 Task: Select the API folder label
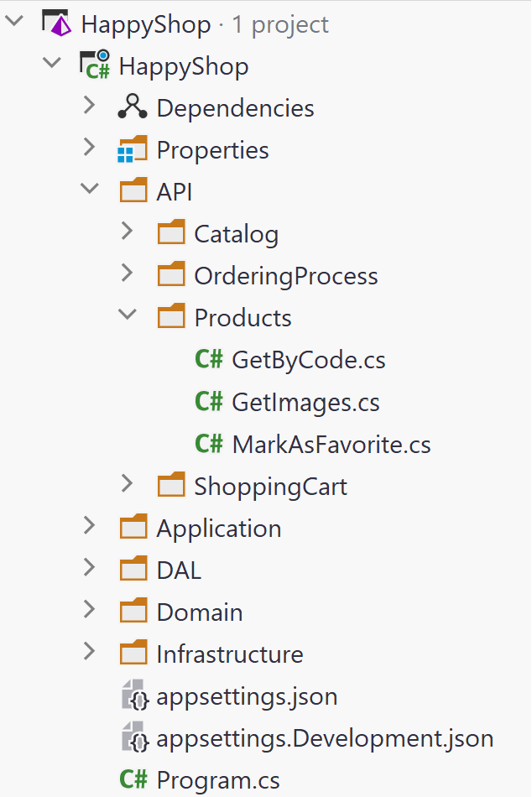tap(175, 192)
